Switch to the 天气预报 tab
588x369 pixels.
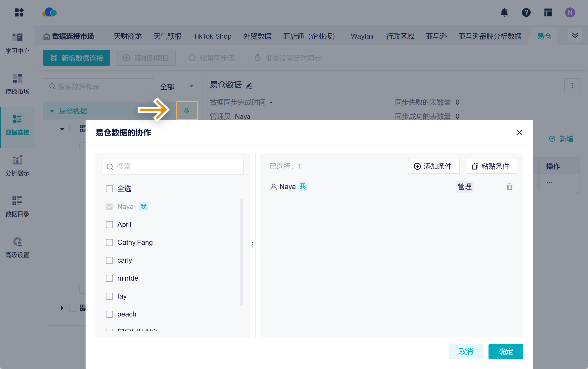167,36
